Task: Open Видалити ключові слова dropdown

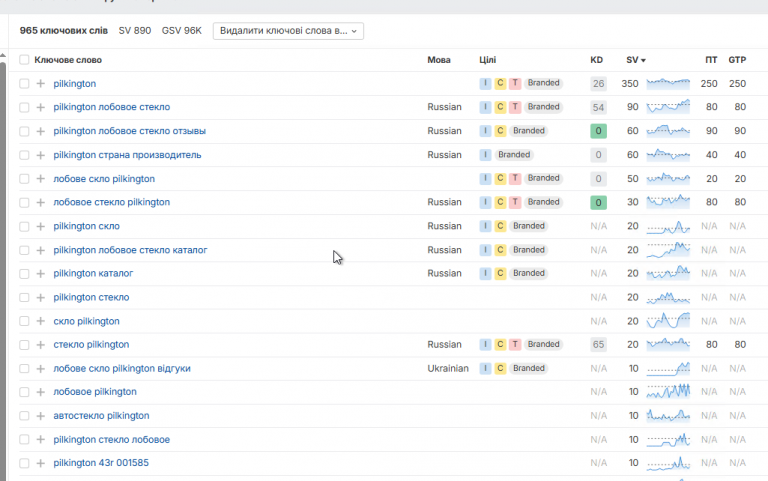Action: [288, 31]
